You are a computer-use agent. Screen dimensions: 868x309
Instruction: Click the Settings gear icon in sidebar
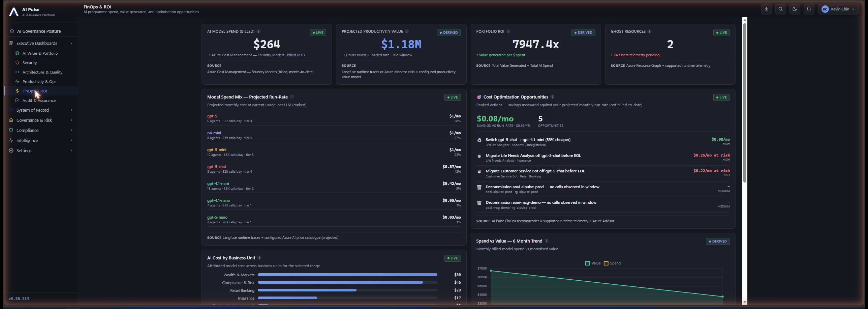11,150
